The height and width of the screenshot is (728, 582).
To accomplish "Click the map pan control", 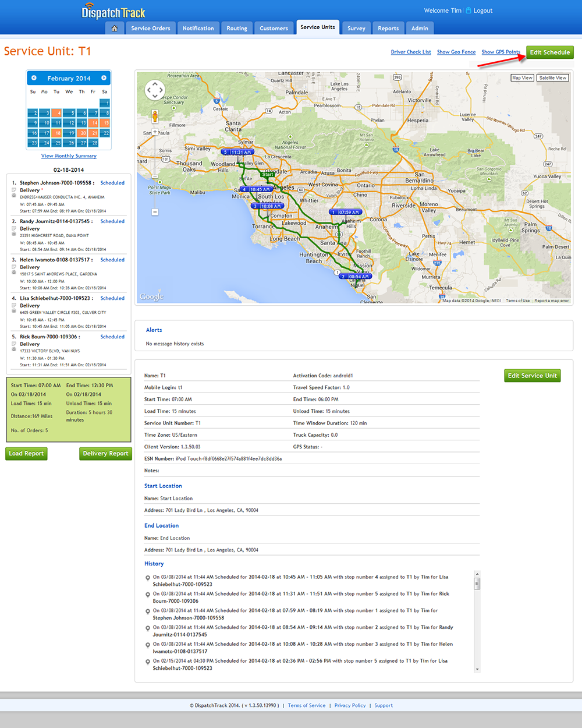I will pos(155,90).
